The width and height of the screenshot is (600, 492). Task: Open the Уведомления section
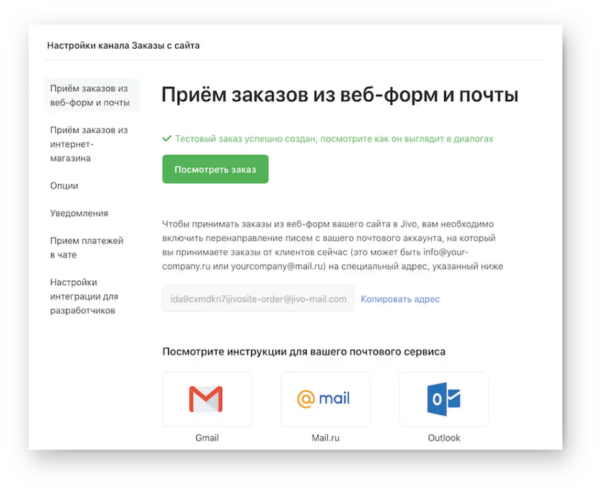[x=79, y=213]
